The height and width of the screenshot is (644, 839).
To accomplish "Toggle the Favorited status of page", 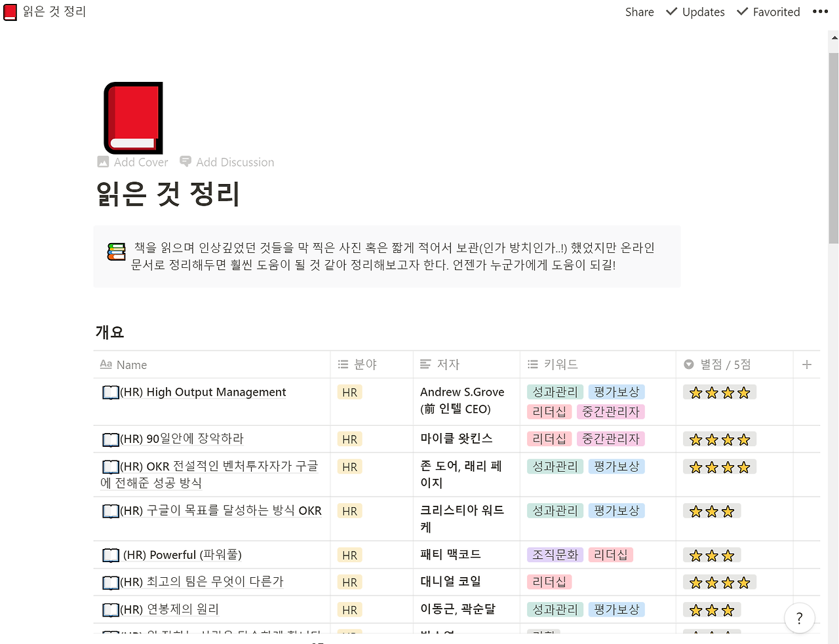I will pos(768,12).
